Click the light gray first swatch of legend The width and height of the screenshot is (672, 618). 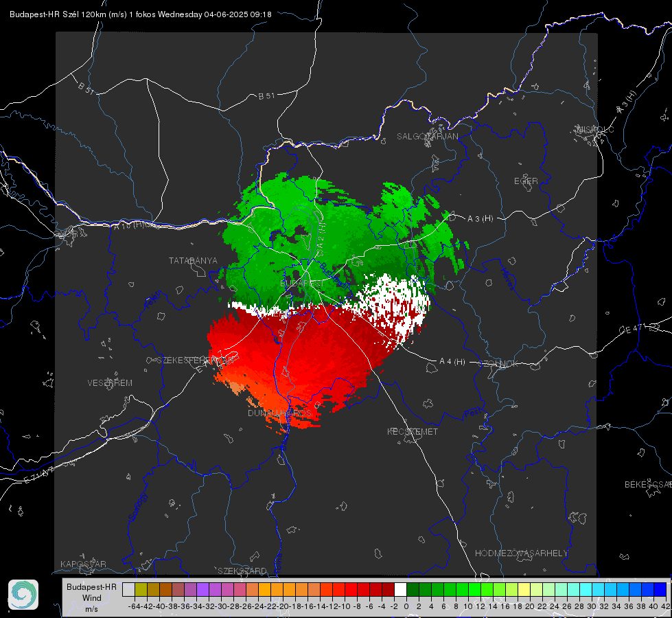point(128,589)
